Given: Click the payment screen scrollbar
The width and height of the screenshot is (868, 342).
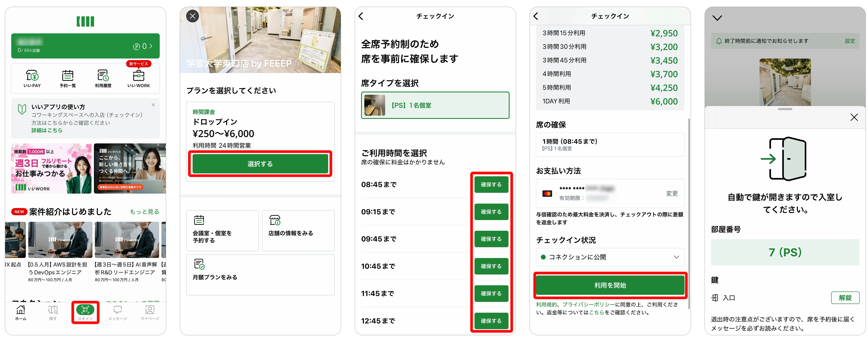Looking at the screenshot, I should click(x=689, y=214).
